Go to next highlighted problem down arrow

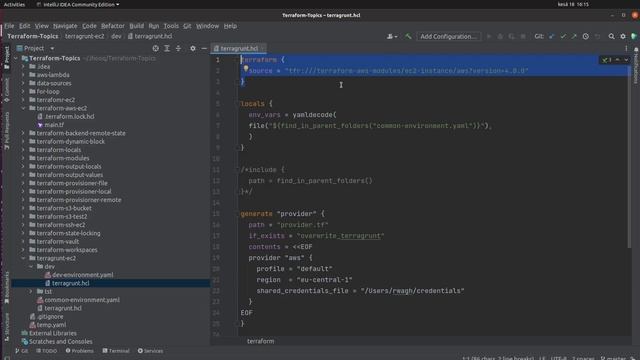click(x=626, y=60)
